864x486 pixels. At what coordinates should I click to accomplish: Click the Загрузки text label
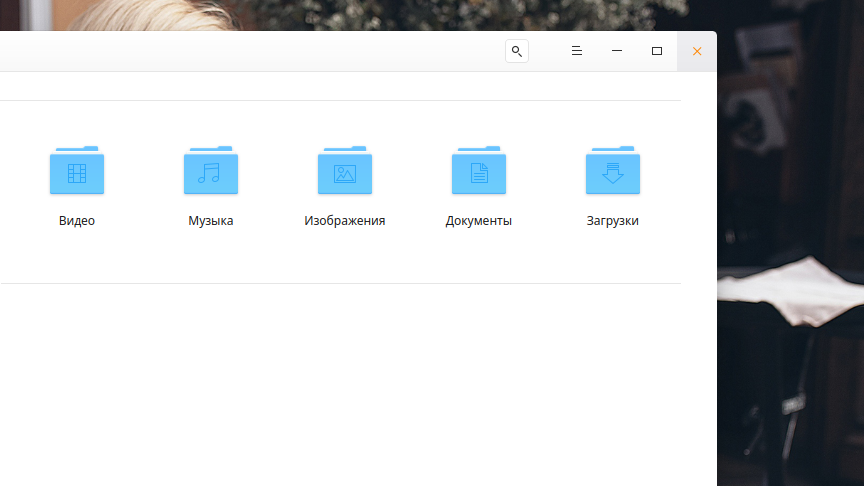pos(613,221)
